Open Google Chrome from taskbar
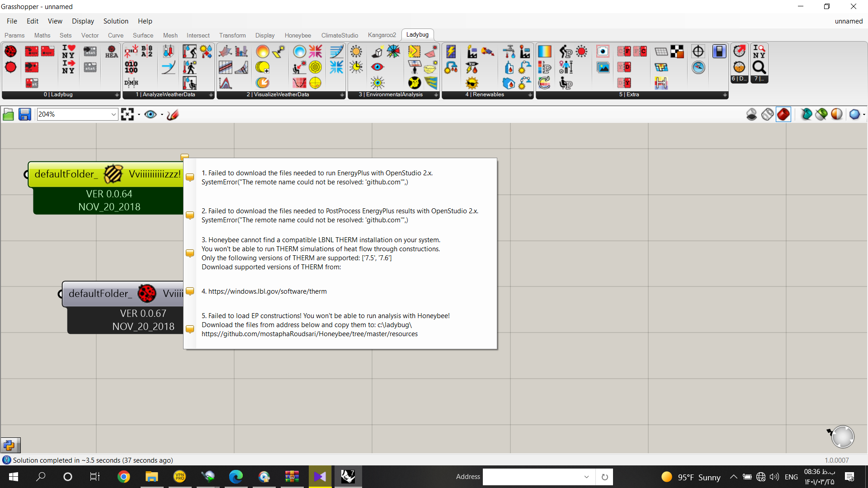Image resolution: width=868 pixels, height=488 pixels. click(123, 477)
